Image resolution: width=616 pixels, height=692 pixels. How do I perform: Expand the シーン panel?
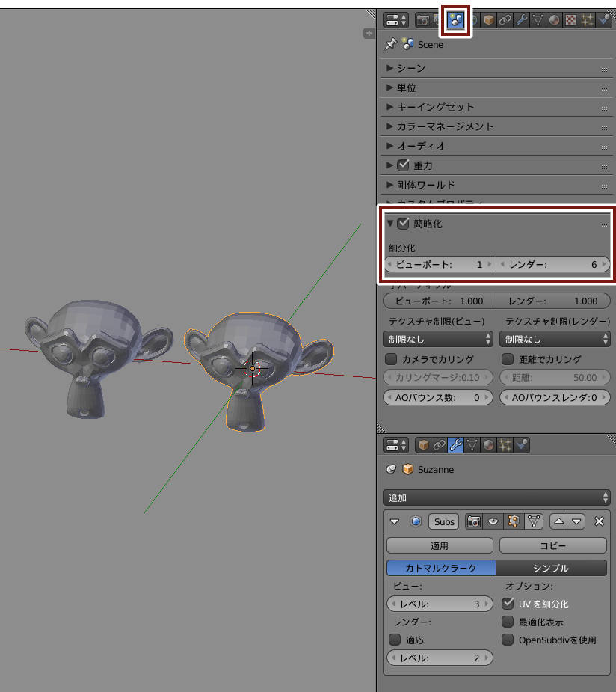[389, 68]
